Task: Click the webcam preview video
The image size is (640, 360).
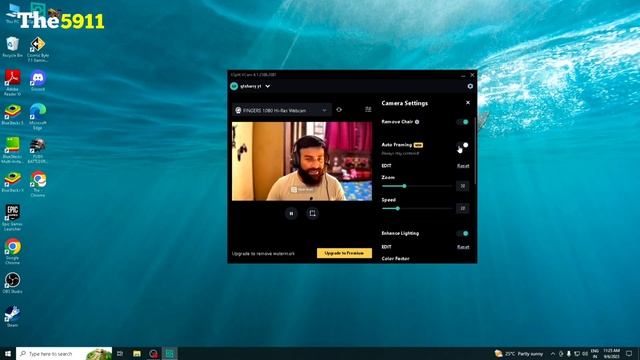Action: (x=302, y=161)
